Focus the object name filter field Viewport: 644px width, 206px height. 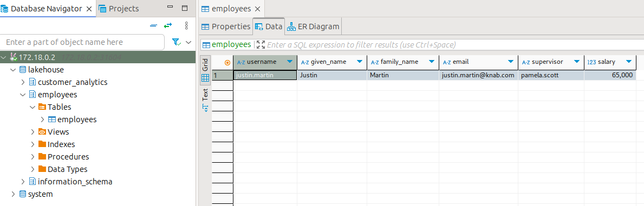pyautogui.click(x=83, y=42)
